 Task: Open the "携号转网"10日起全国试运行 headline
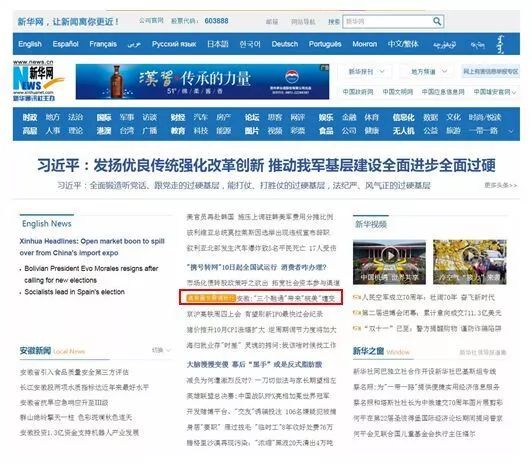tap(256, 267)
